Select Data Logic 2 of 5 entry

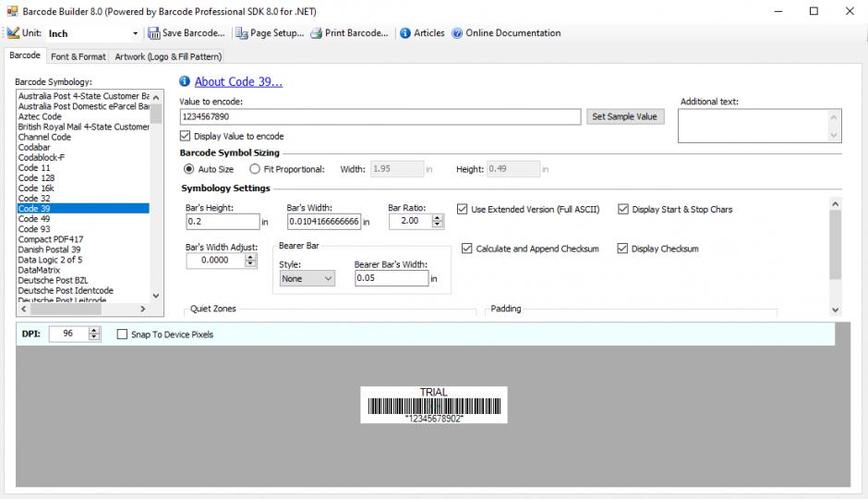pos(51,260)
